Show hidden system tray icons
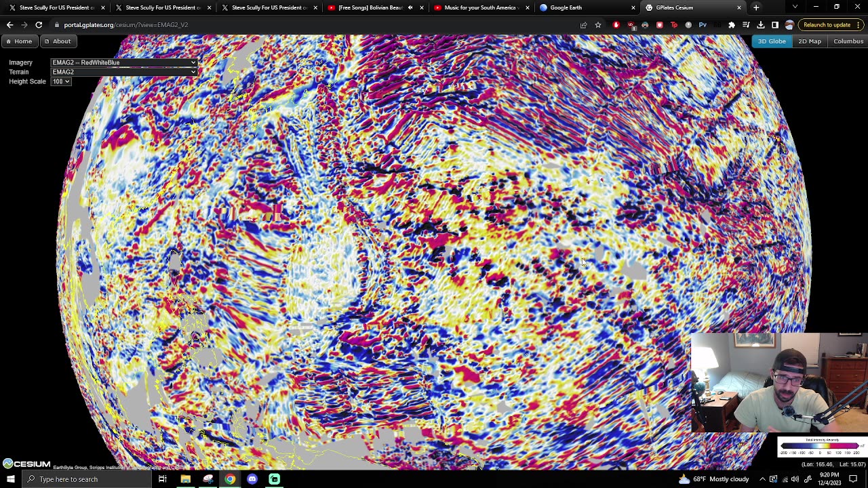The width and height of the screenshot is (868, 488). pos(762,479)
